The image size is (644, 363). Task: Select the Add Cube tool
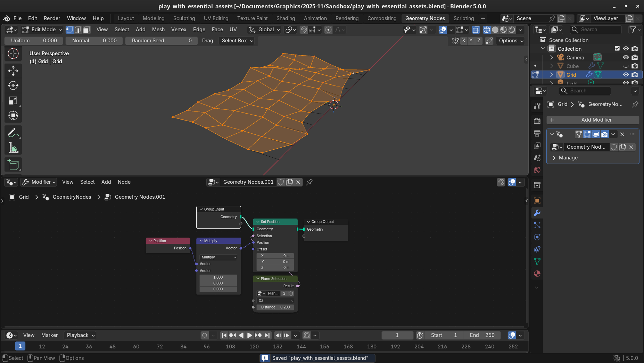click(13, 165)
